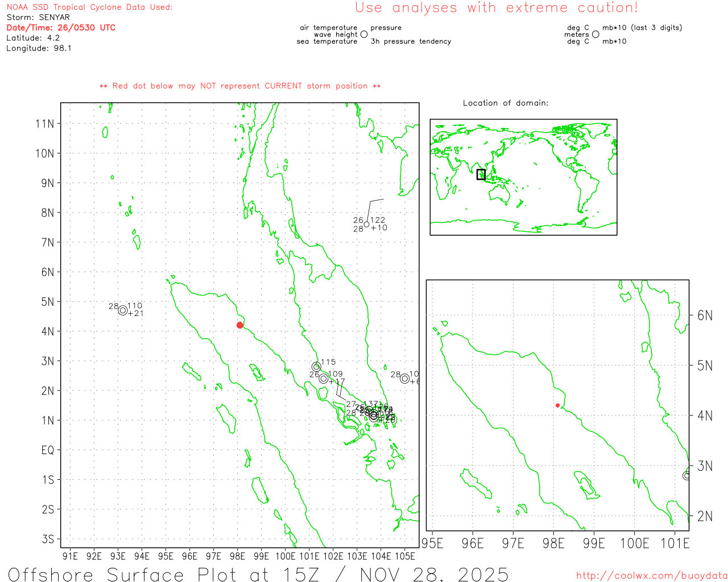728x582 pixels.
Task: Click the buoy marker labeled 115
Action: (x=316, y=367)
